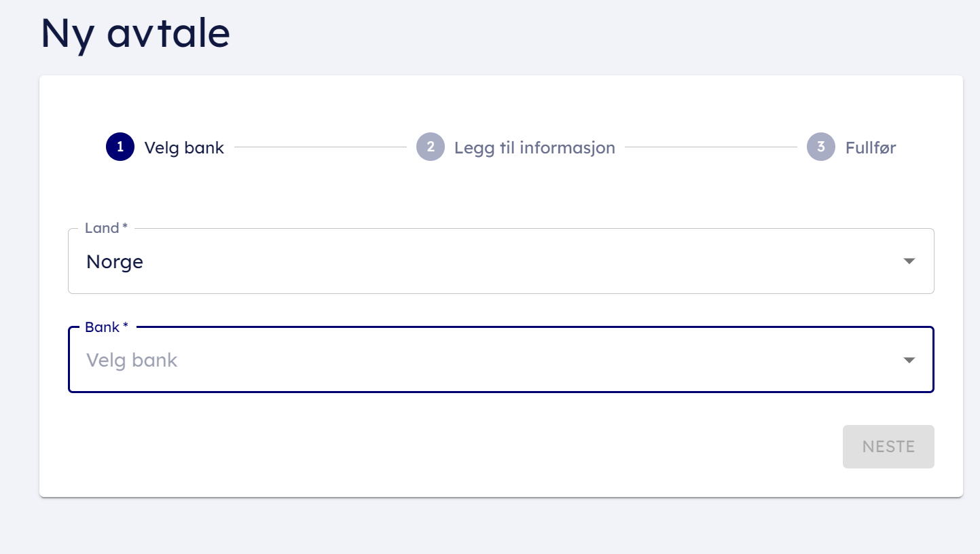980x554 pixels.
Task: Click the asterisk next to Land label
Action: [x=125, y=228]
